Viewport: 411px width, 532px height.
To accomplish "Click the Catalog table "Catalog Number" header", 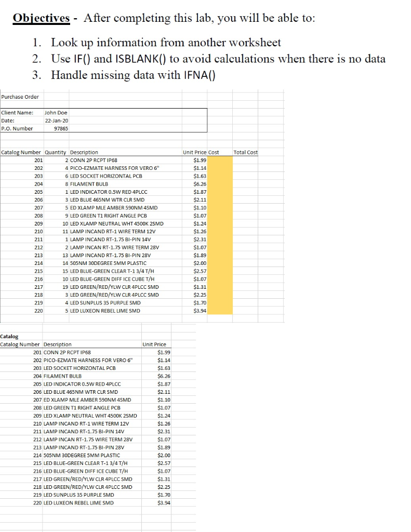I will (x=20, y=344).
